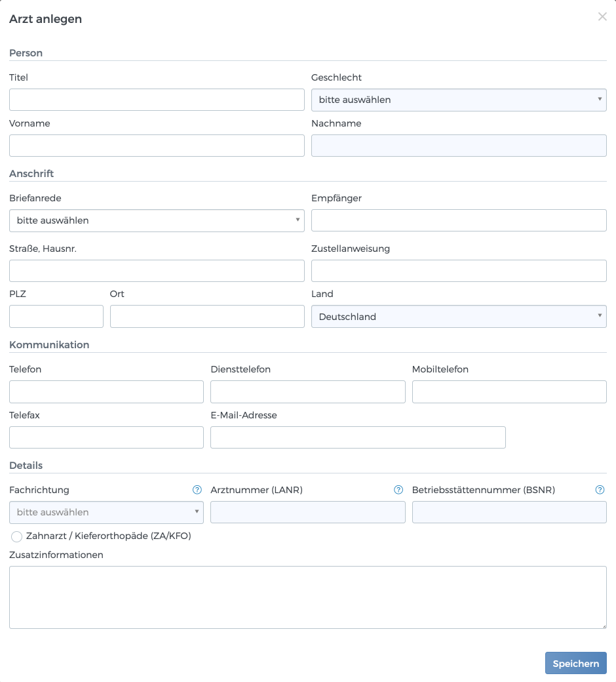This screenshot has height=682, width=616.
Task: Expand the Briefanrede selection list
Action: [157, 220]
